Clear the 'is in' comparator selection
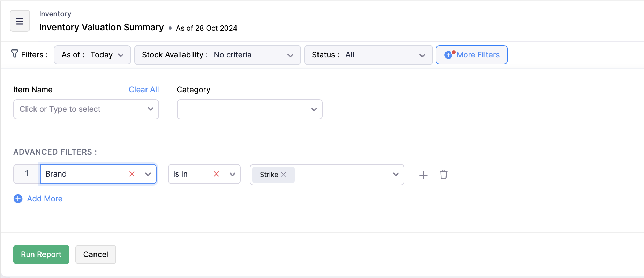 tap(216, 174)
